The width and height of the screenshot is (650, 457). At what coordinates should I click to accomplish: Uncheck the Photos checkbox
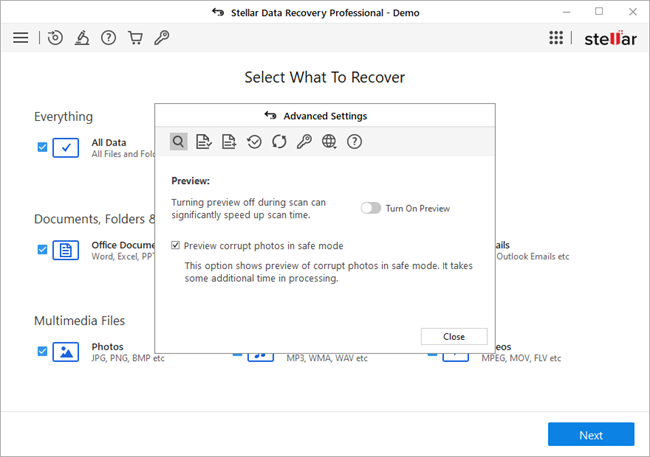coord(42,351)
